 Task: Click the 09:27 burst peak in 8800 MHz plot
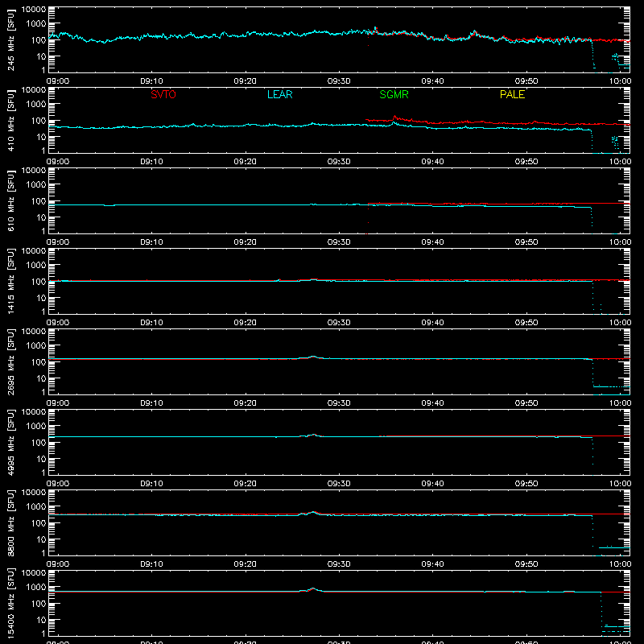[313, 512]
